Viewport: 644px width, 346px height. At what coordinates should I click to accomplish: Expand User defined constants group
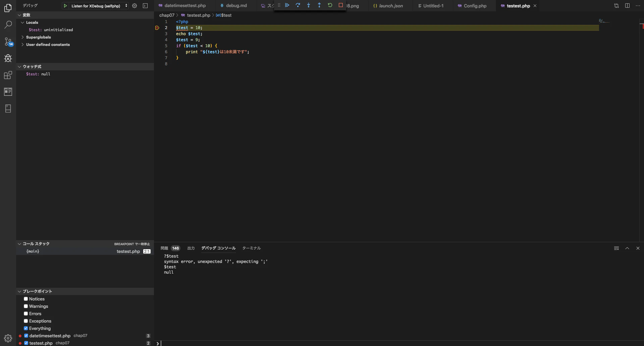(22, 45)
